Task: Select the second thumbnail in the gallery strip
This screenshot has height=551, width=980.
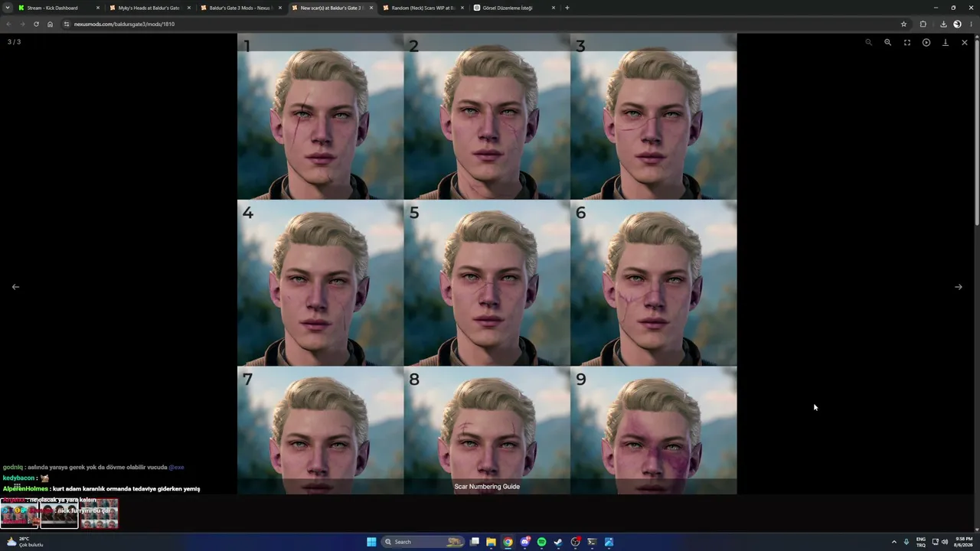Action: [x=59, y=514]
